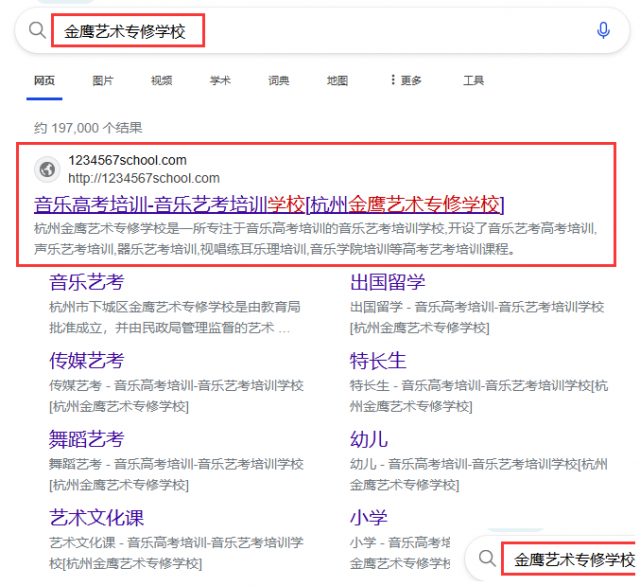
Task: Go to the 地图 tab
Action: click(x=337, y=81)
